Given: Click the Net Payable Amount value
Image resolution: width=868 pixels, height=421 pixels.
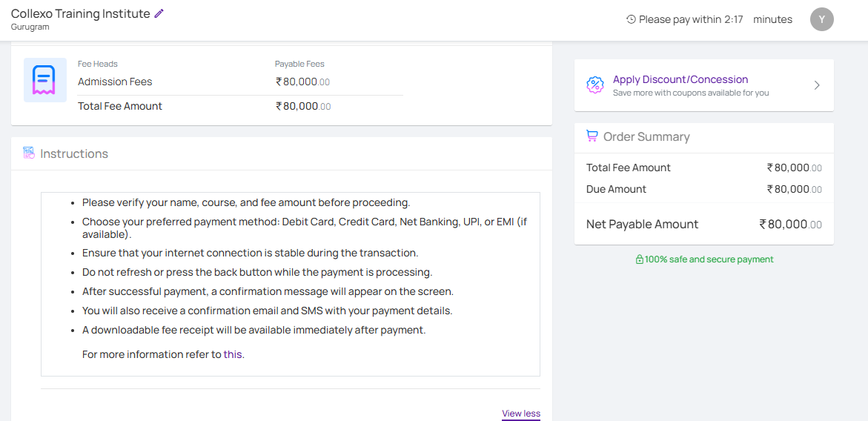Looking at the screenshot, I should click(x=790, y=224).
